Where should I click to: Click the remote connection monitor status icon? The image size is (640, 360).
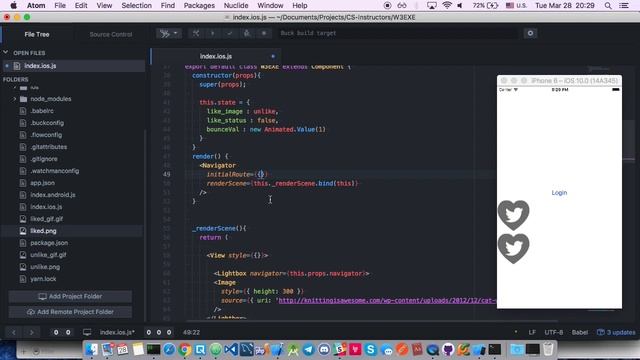(87, 333)
